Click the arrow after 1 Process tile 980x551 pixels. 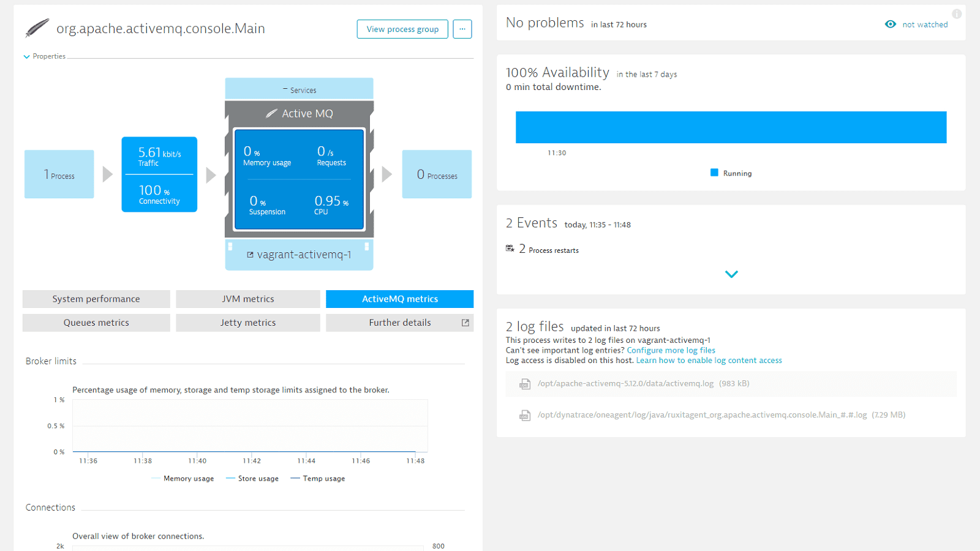click(108, 174)
